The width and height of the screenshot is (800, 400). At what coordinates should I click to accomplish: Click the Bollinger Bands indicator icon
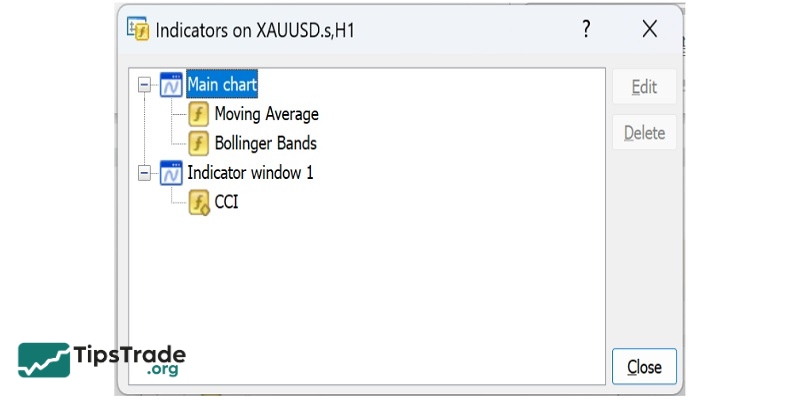point(199,143)
